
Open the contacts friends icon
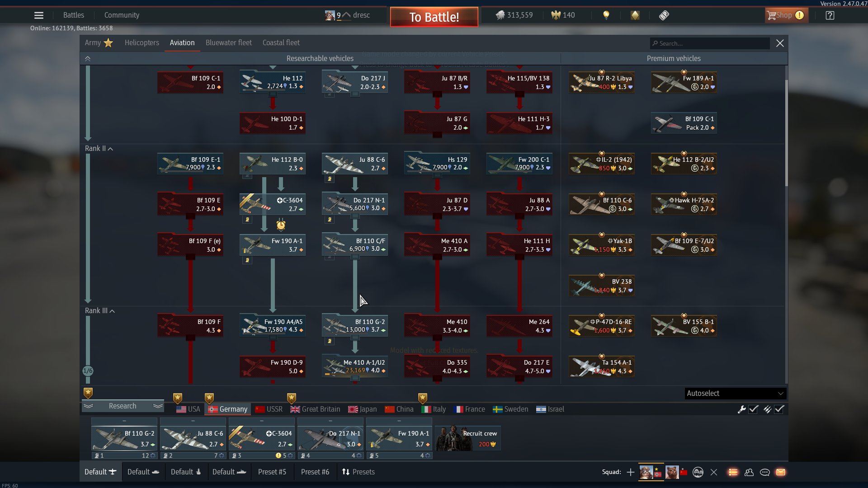(749, 472)
